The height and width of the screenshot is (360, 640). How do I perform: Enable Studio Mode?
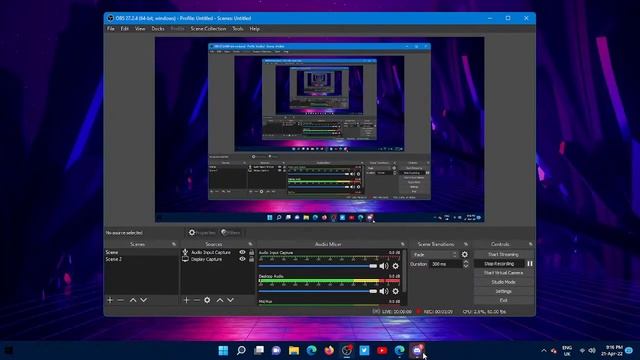[x=503, y=282]
